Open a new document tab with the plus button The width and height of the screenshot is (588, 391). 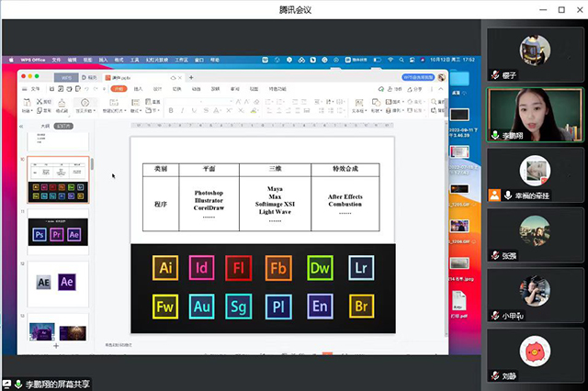(x=191, y=77)
